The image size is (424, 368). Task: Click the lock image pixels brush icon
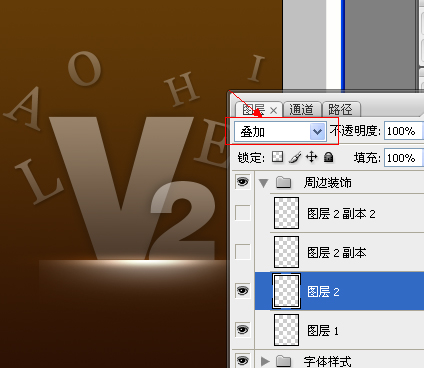295,157
